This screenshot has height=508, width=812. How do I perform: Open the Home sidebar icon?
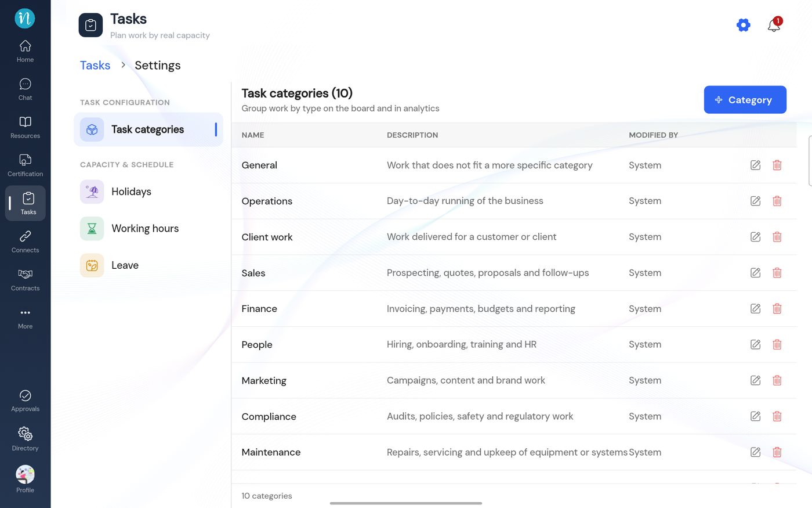25,51
